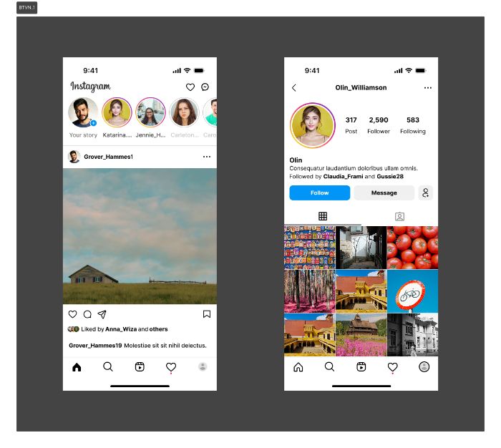Share the post using paper plane icon
This screenshot has width=501, height=448.
click(102, 314)
